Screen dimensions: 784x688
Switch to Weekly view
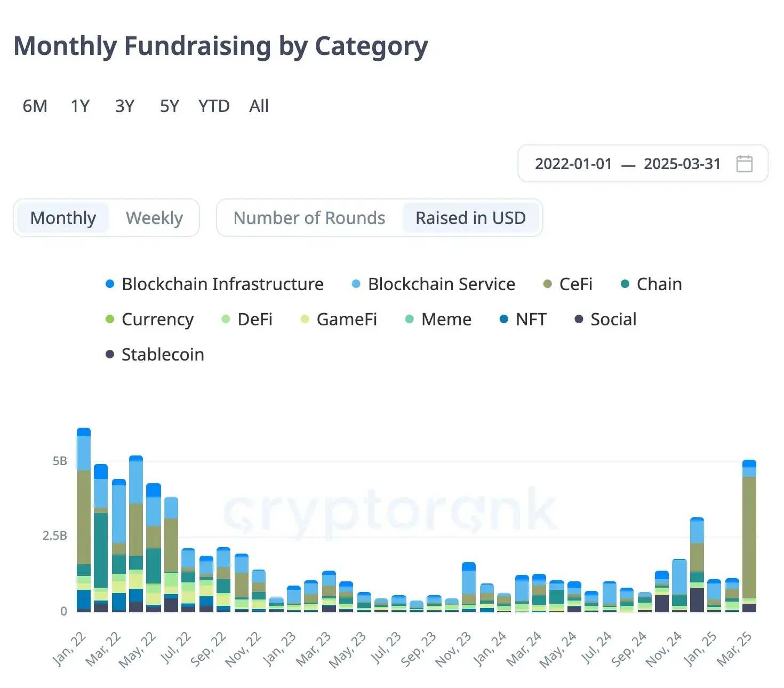[154, 218]
